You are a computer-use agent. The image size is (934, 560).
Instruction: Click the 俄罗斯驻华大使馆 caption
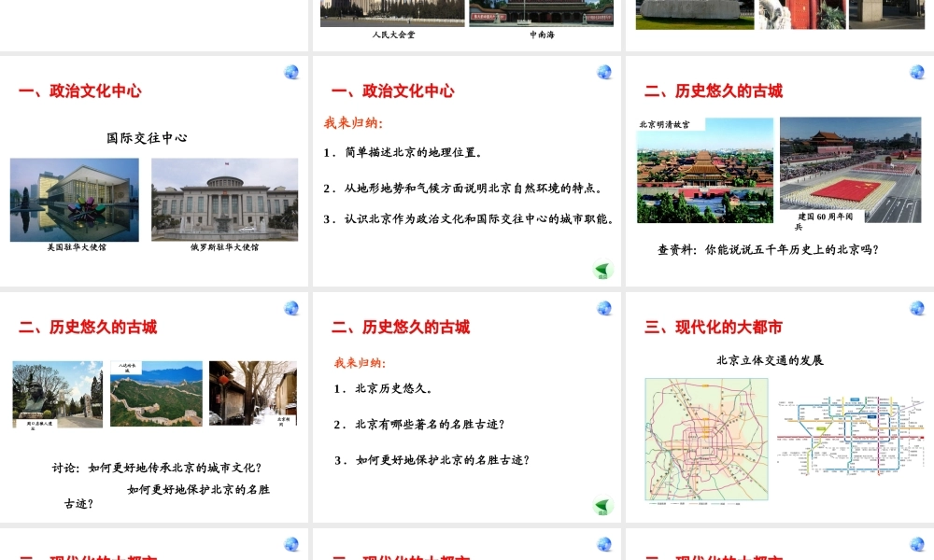click(x=224, y=247)
